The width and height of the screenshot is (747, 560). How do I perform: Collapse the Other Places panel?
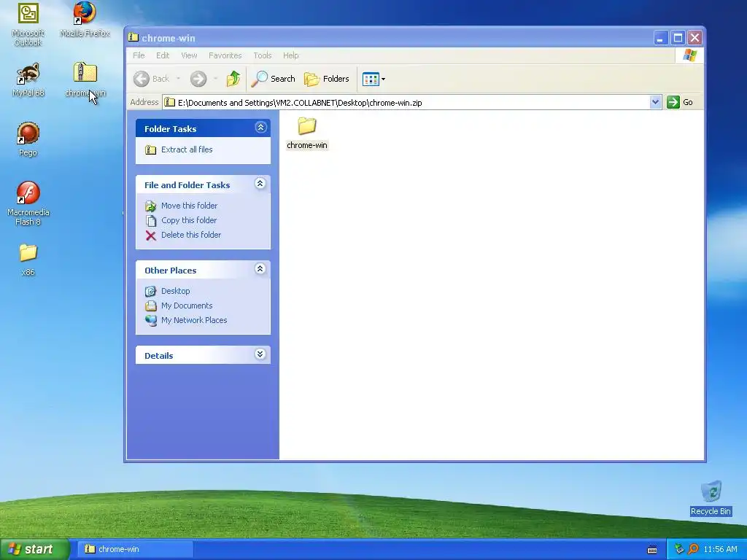(260, 268)
